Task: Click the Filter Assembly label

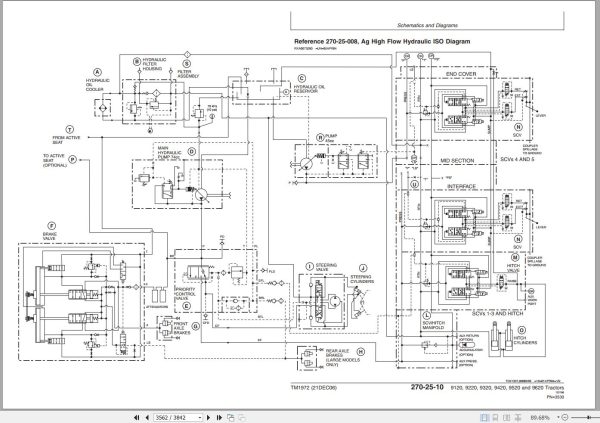Action: (188, 74)
